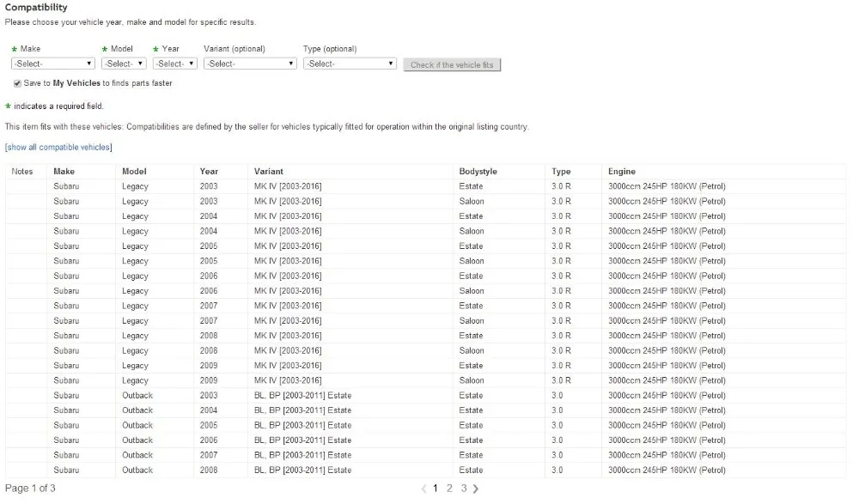
Task: Select Engine cell in 2006 Outback row
Action: [x=667, y=440]
